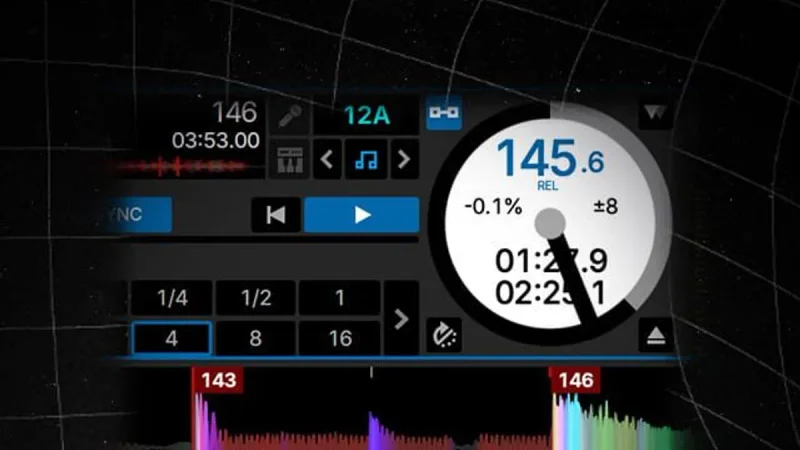The image size is (800, 450).
Task: Show more loop sizes with right arrow
Action: 402,318
